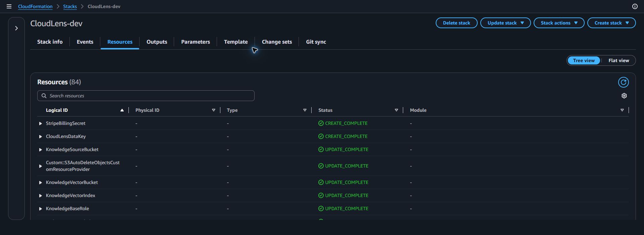The width and height of the screenshot is (644, 235).
Task: Focus the Search resources field
Action: [146, 96]
